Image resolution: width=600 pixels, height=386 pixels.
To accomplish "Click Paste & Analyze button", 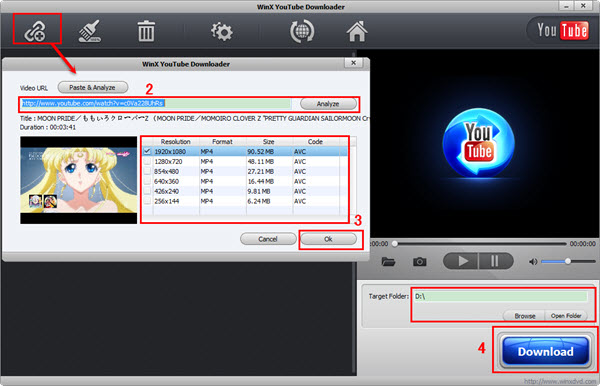I will point(93,88).
